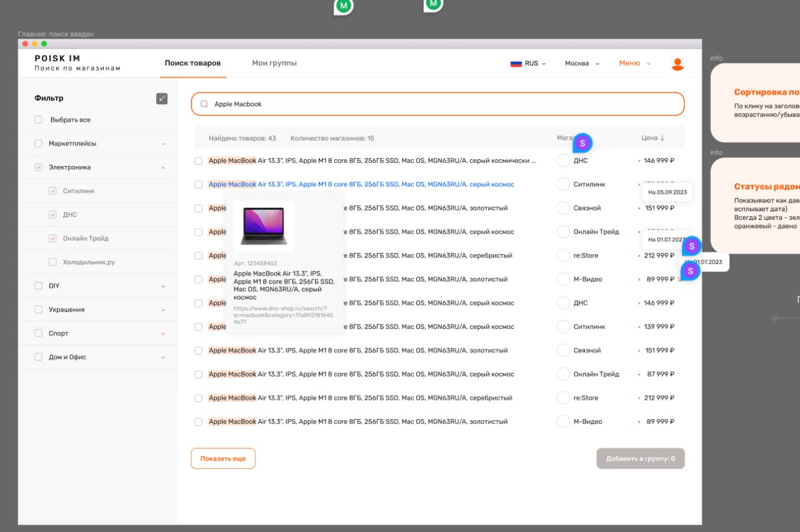Click the Количество магазинов: 15 text
The image size is (800, 532).
[x=332, y=138]
